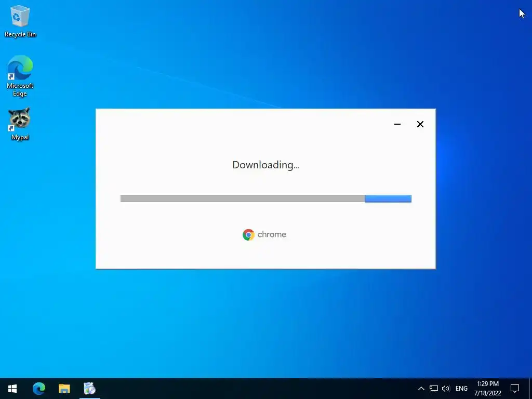532x399 pixels.
Task: Click the "Downloading..." status text
Action: (266, 165)
